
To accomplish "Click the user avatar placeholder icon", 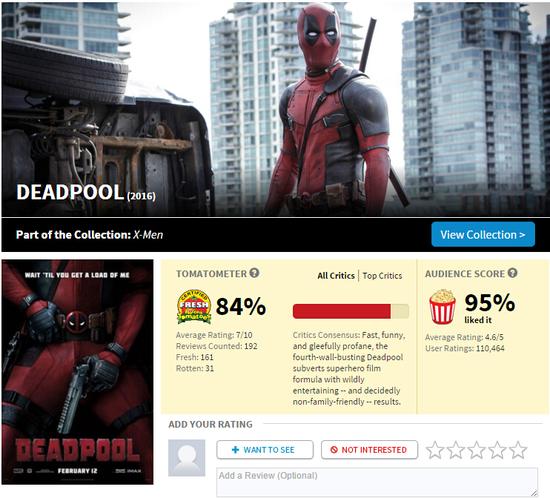I will (x=187, y=458).
